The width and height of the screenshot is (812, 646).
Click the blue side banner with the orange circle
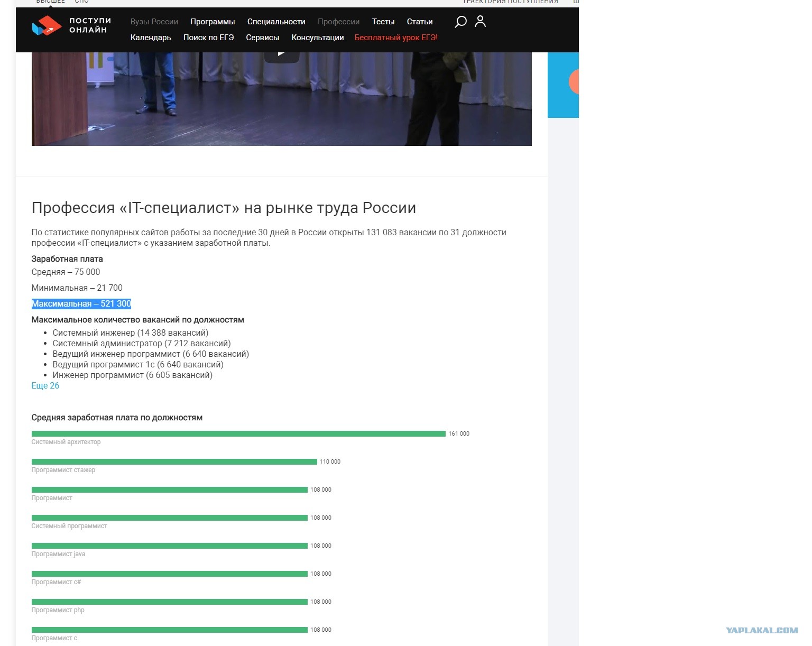click(563, 85)
